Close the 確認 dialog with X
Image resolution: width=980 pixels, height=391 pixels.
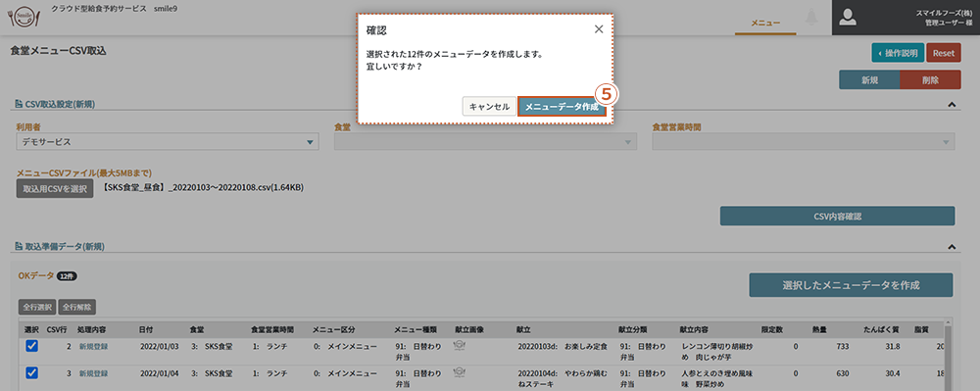(x=599, y=28)
